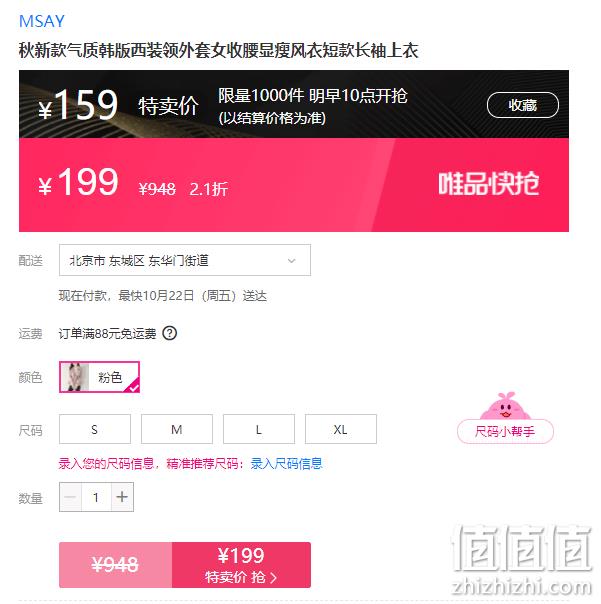Select the 粉色 color option
601x604 pixels.
pyautogui.click(x=99, y=377)
